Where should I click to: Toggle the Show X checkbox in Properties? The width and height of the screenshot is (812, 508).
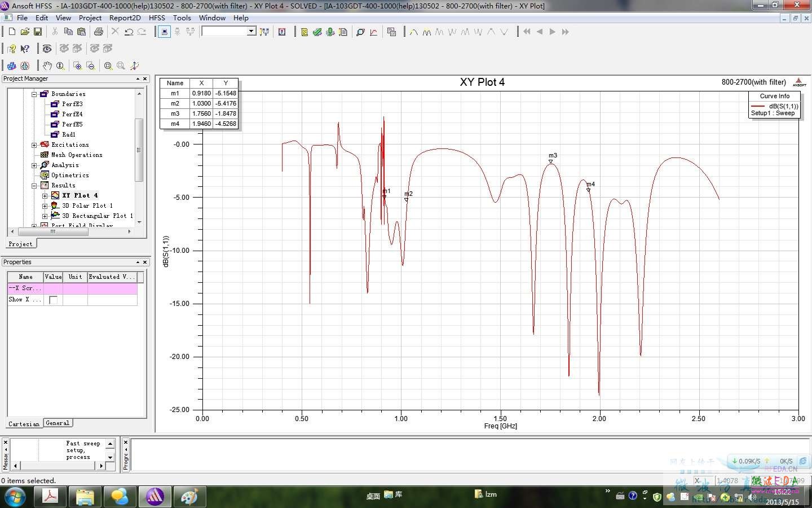[x=53, y=300]
